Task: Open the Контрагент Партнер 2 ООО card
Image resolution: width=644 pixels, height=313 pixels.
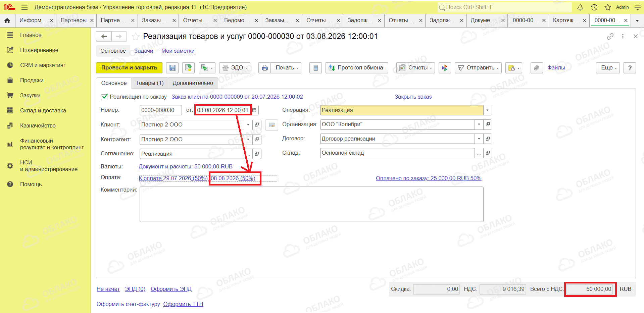Action: pos(257,139)
